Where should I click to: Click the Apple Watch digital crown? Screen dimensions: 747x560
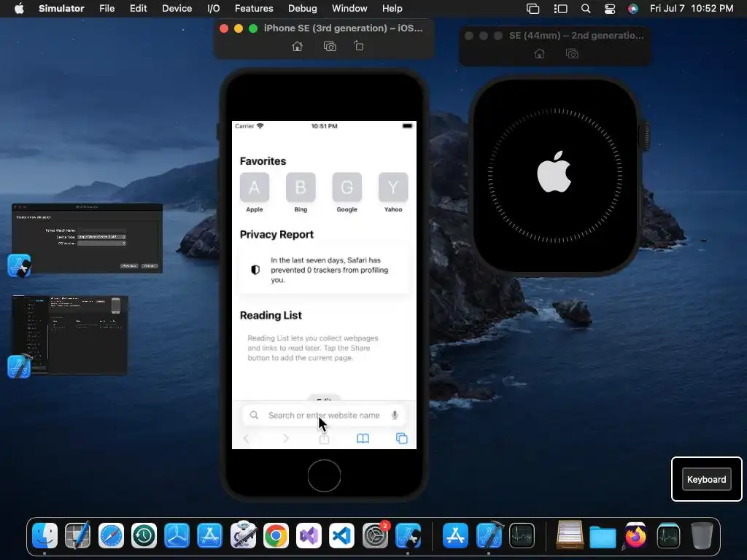[647, 135]
